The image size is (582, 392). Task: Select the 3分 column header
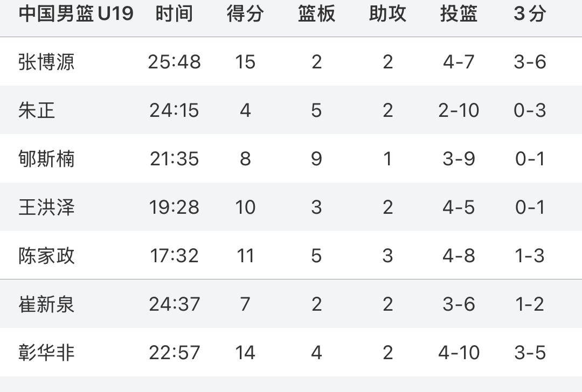(530, 14)
